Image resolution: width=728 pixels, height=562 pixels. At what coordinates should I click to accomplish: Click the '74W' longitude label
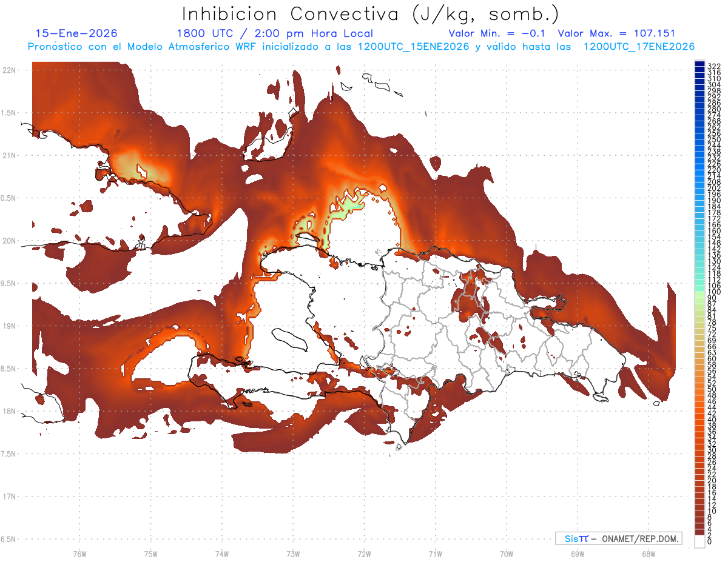tap(221, 554)
